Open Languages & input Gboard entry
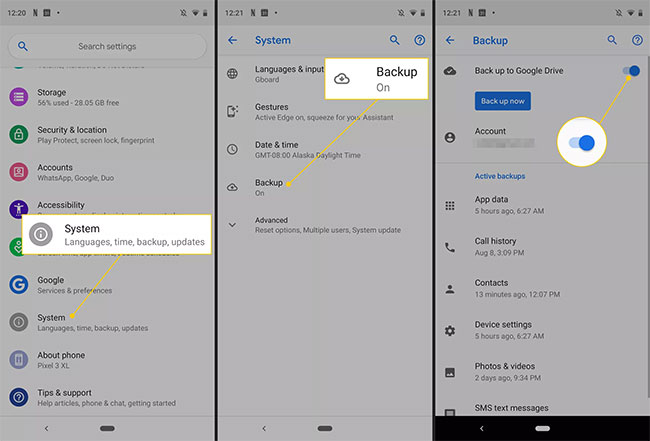This screenshot has width=650, height=441. point(325,74)
